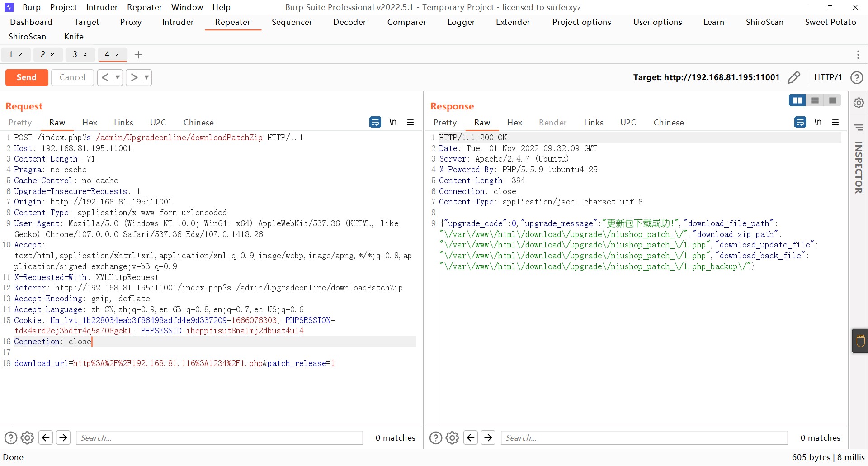Close Repeater tab 4

pos(117,55)
